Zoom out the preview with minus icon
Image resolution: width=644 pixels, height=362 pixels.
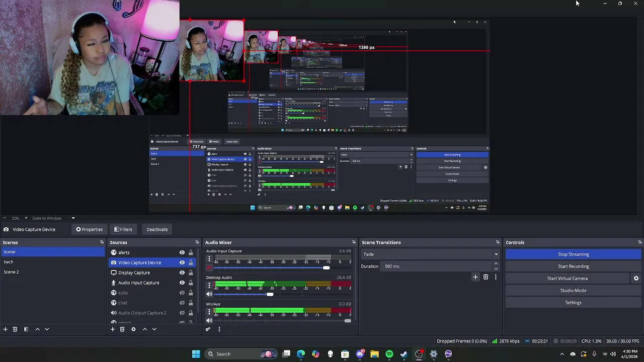(x=5, y=218)
